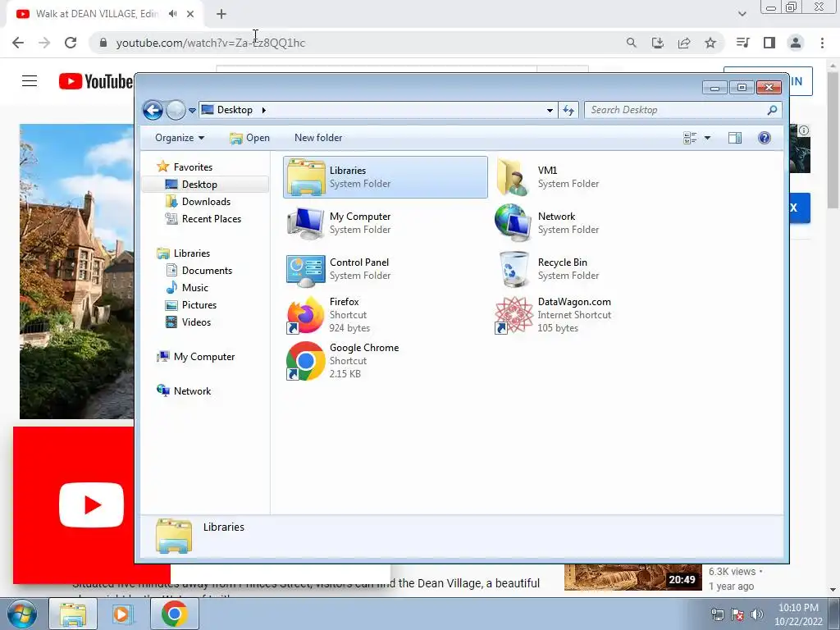
Task: Open the 20:49 video thumbnail
Action: click(632, 577)
